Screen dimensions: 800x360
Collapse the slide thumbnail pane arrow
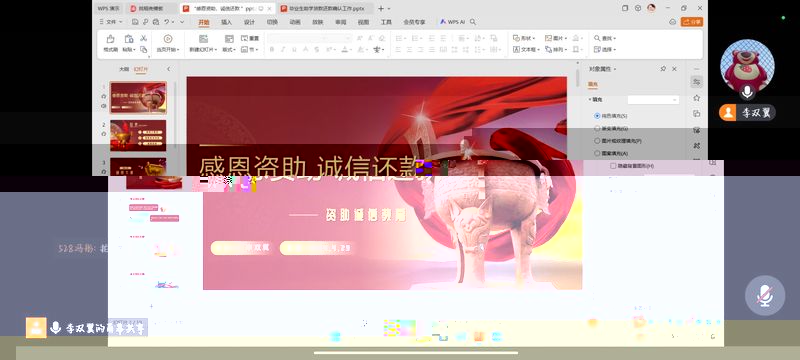(168, 69)
